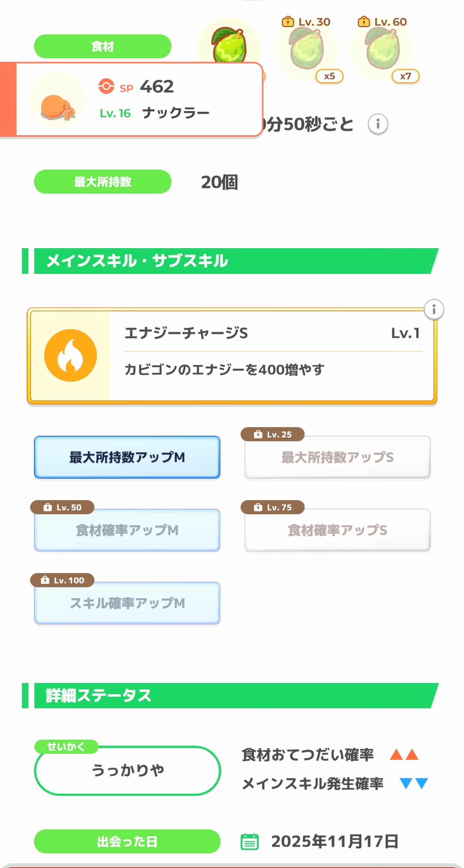464x868 pixels.
Task: Tap the locked 食材確率アップS sub skill
Action: tap(337, 530)
